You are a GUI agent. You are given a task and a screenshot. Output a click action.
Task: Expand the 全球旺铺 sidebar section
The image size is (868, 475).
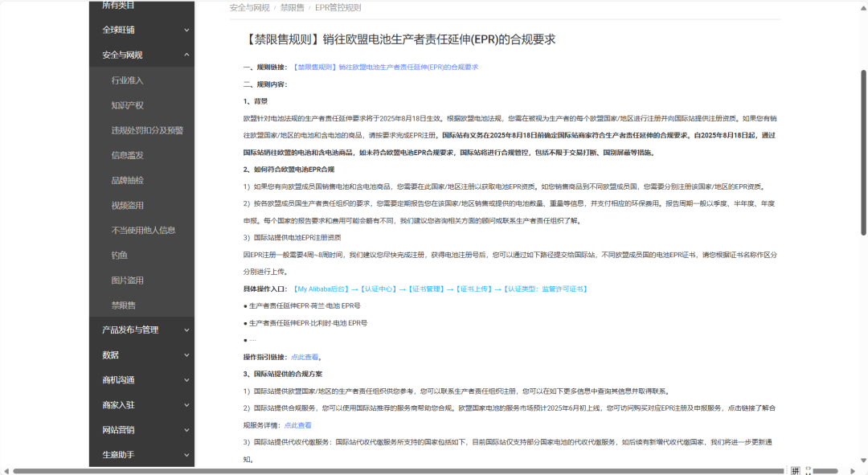click(x=141, y=29)
